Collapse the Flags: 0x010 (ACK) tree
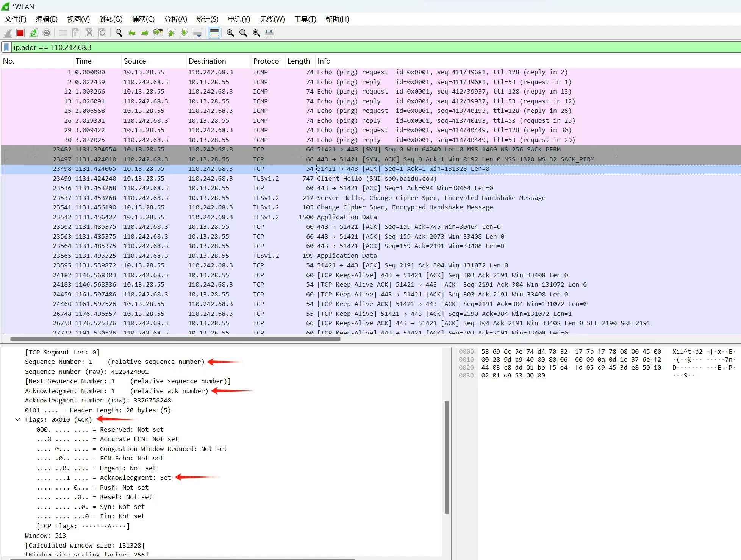 click(x=17, y=420)
